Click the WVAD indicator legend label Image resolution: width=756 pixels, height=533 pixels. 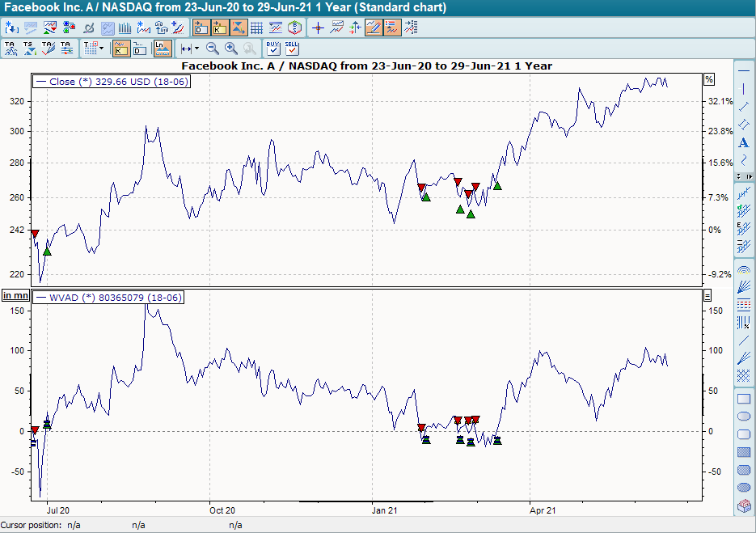109,298
